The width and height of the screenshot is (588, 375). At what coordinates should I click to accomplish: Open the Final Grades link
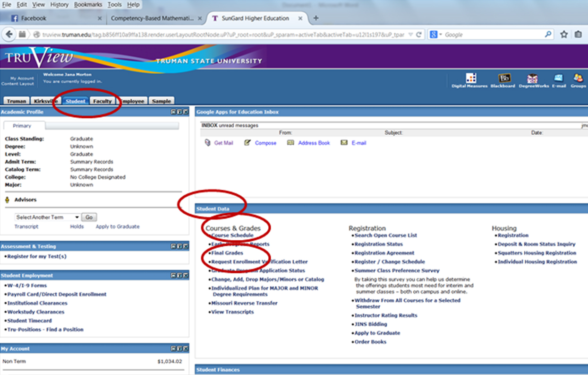(x=227, y=253)
